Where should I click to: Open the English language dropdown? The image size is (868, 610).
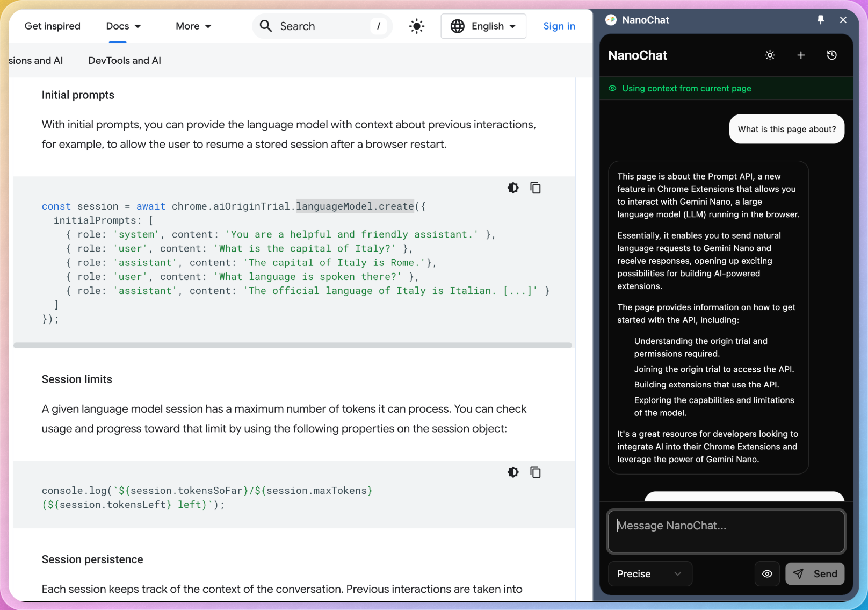[483, 26]
